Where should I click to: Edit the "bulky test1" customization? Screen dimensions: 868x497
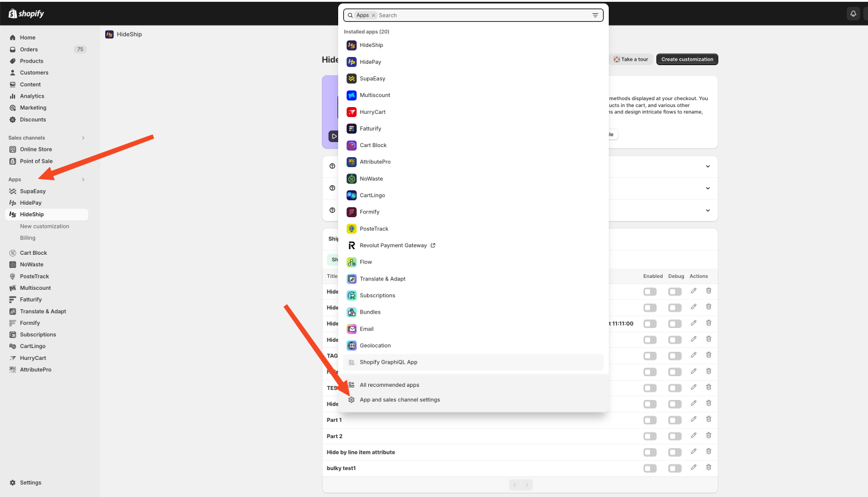click(693, 468)
